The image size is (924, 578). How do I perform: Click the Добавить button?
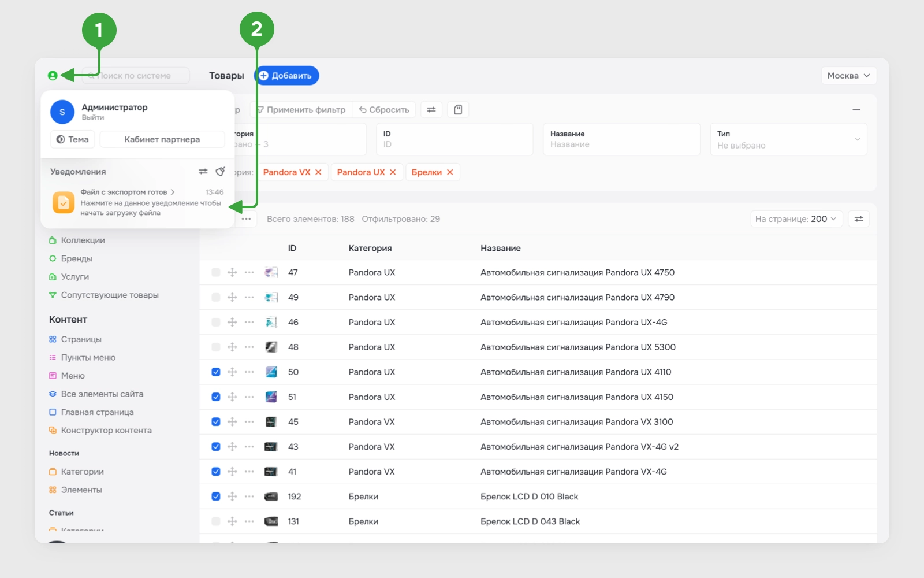coord(286,76)
